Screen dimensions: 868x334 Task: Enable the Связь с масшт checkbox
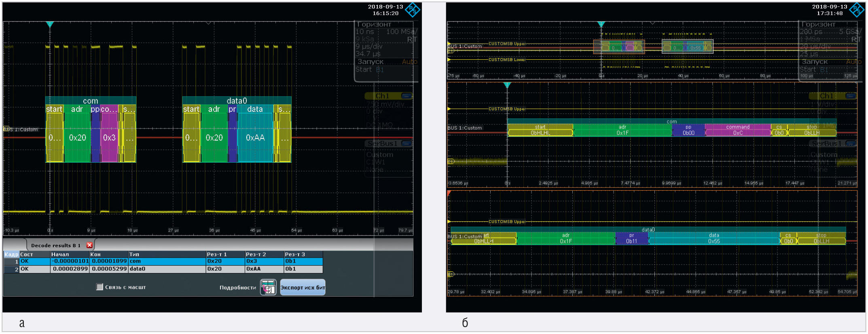[100, 287]
